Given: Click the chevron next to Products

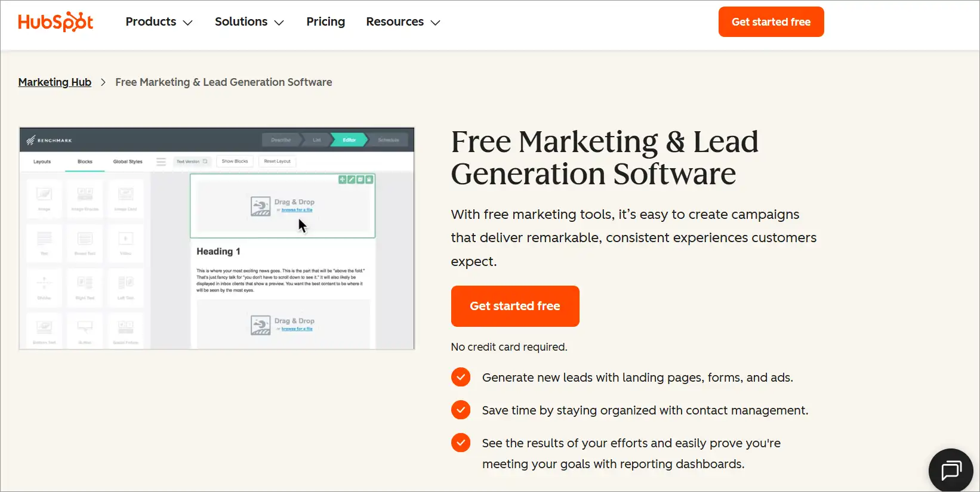Looking at the screenshot, I should tap(187, 23).
